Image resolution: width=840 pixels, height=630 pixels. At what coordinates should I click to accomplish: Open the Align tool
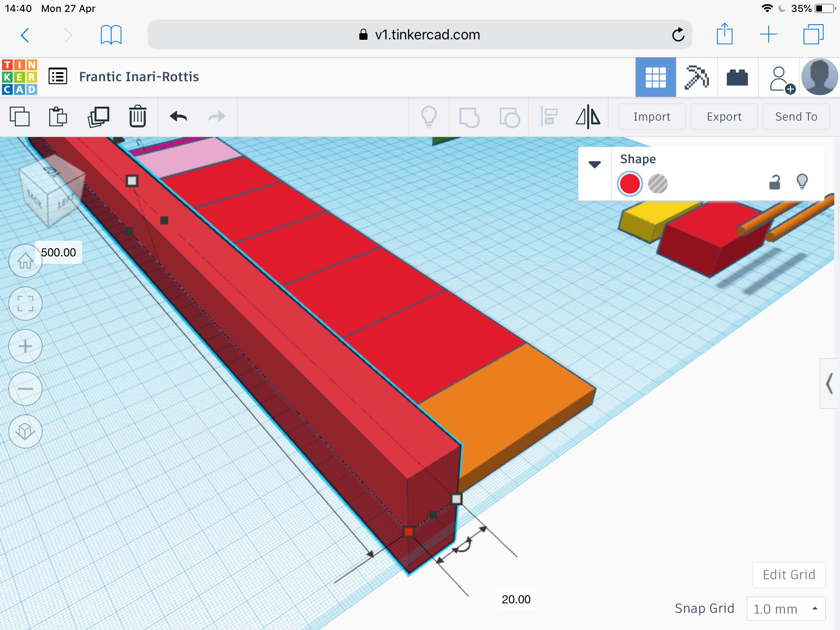[x=549, y=117]
